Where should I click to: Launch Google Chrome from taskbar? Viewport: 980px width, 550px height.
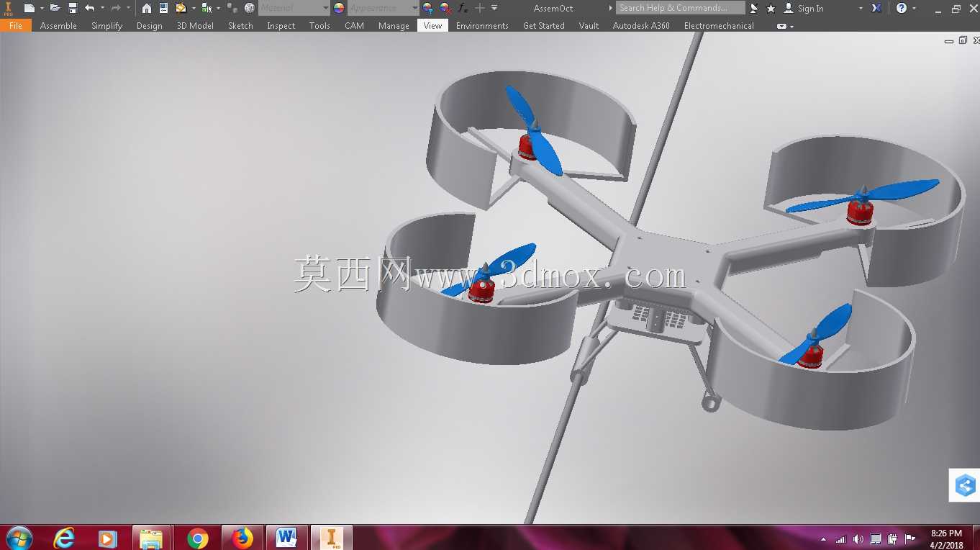point(197,538)
